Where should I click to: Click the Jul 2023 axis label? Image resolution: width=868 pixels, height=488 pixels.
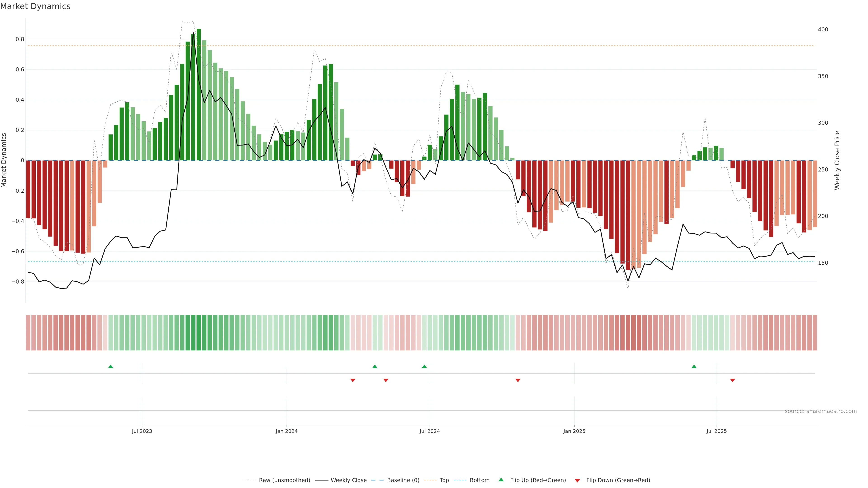click(142, 431)
